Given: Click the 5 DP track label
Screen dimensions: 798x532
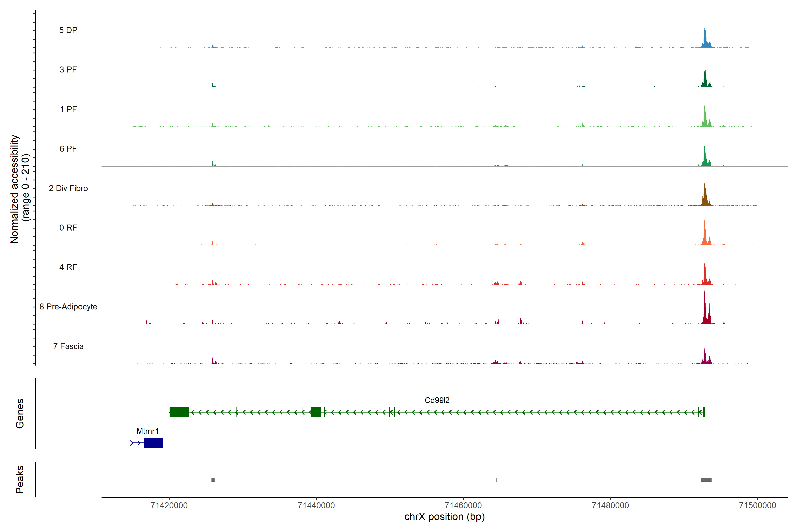Looking at the screenshot, I should 68,30.
